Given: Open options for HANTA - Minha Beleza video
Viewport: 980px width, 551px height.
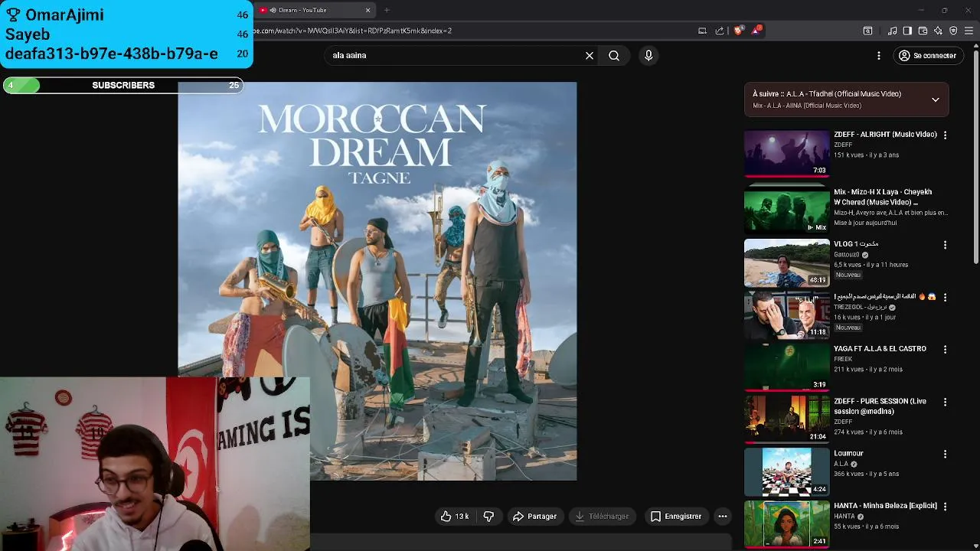Looking at the screenshot, I should pos(945,506).
